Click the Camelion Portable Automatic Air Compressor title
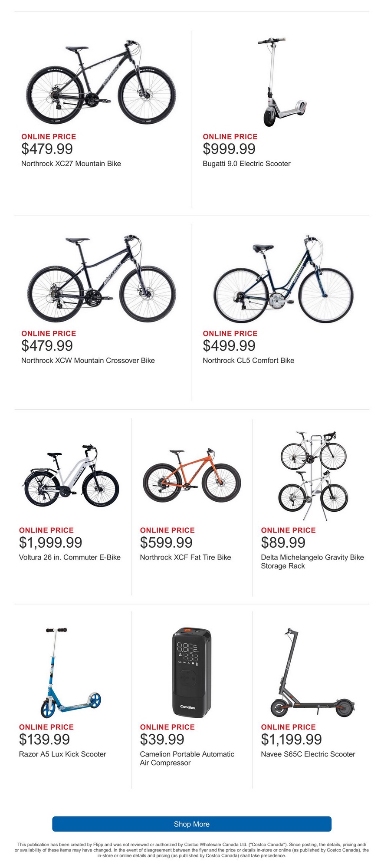 187,758
